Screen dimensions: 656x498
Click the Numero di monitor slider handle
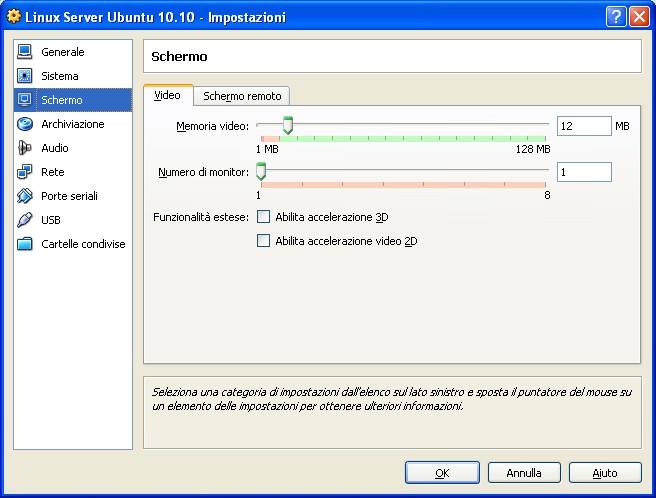(x=261, y=172)
